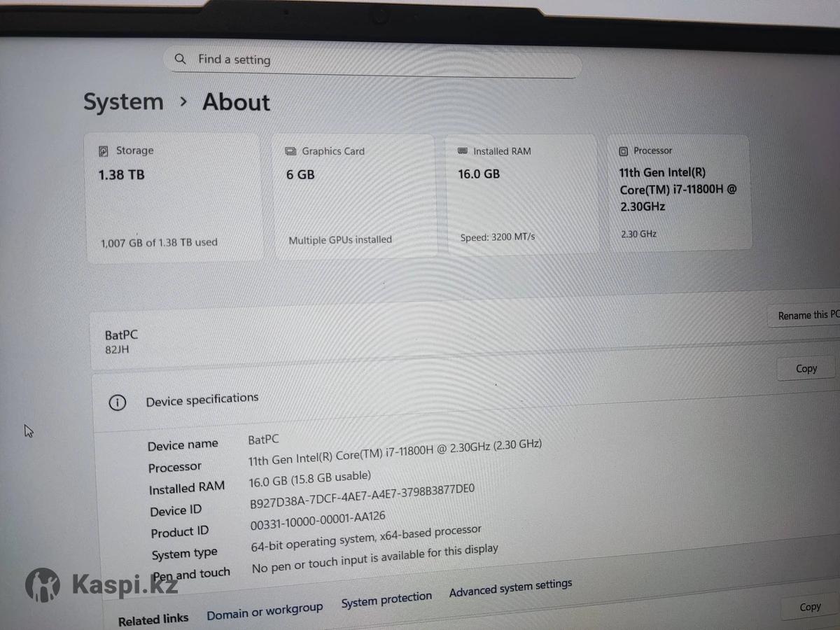The image size is (840, 630).
Task: Click the magnifier icon in search box
Action: click(x=181, y=59)
